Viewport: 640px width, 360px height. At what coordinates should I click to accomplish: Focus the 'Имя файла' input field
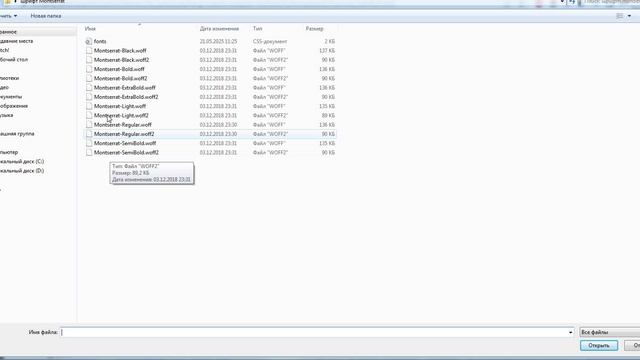click(x=317, y=333)
